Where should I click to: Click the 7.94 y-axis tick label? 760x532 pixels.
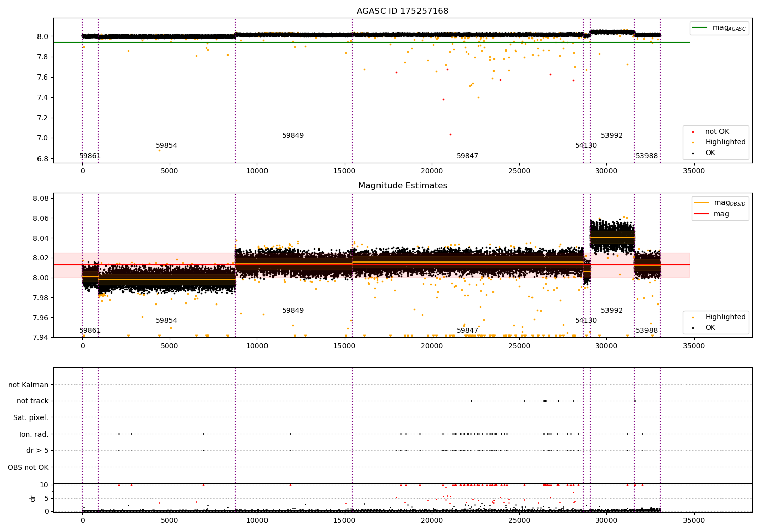tap(41, 337)
